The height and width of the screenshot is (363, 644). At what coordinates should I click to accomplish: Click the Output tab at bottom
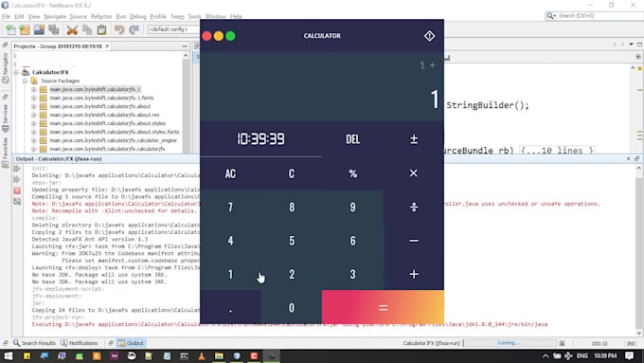point(131,343)
